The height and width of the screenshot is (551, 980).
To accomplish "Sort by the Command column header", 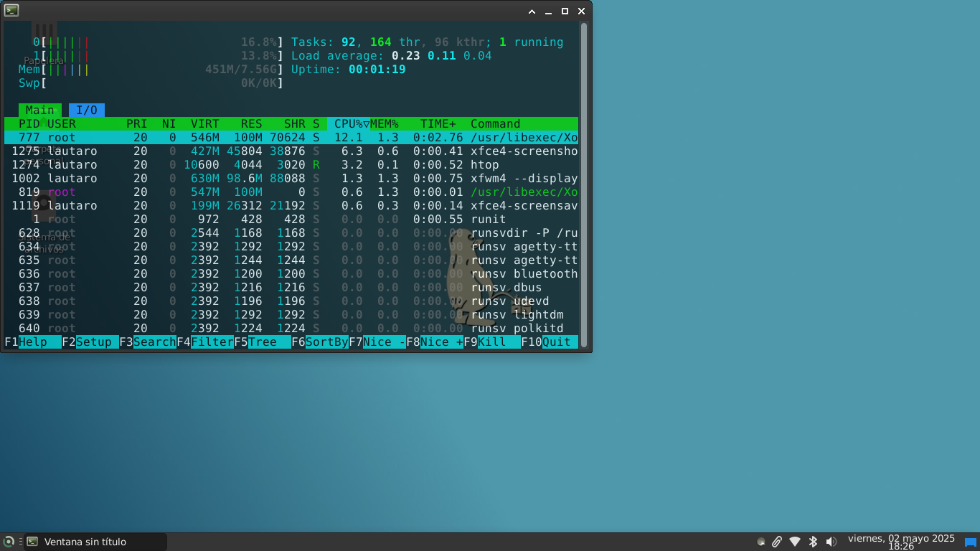I will (496, 123).
